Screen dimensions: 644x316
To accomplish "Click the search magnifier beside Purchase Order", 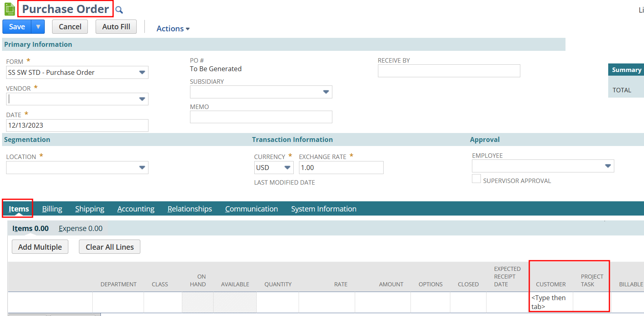I will (x=119, y=10).
